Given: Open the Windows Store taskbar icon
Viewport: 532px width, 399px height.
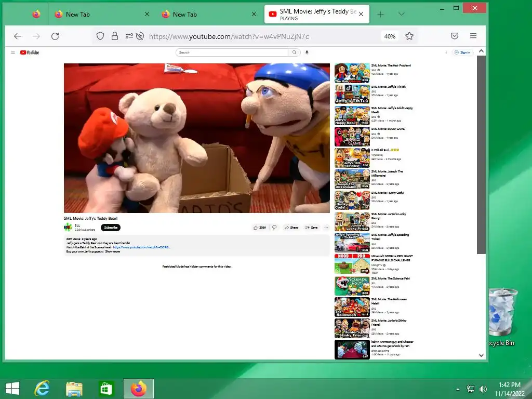Looking at the screenshot, I should pyautogui.click(x=105, y=389).
